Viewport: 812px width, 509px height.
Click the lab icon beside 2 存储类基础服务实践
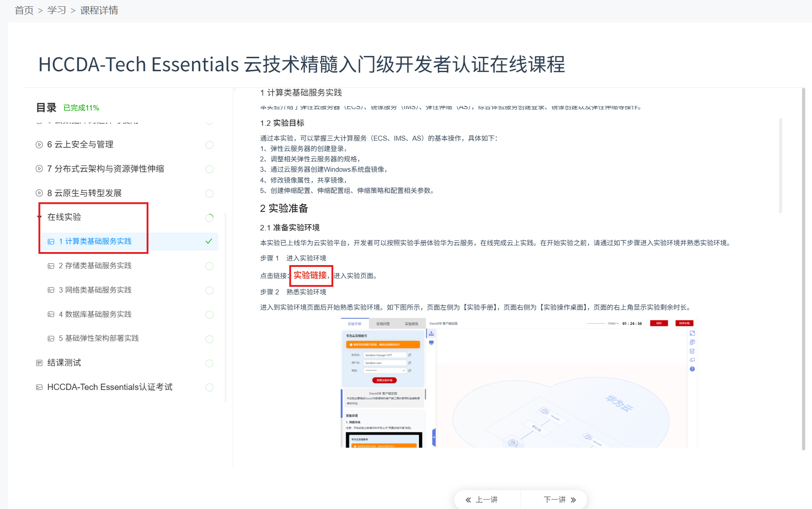coord(51,266)
